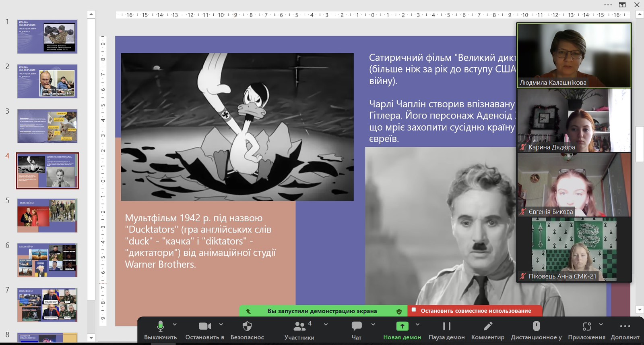This screenshot has width=644, height=345.
Task: Expand microphone options arrow next to Выключить
Action: [x=175, y=324]
